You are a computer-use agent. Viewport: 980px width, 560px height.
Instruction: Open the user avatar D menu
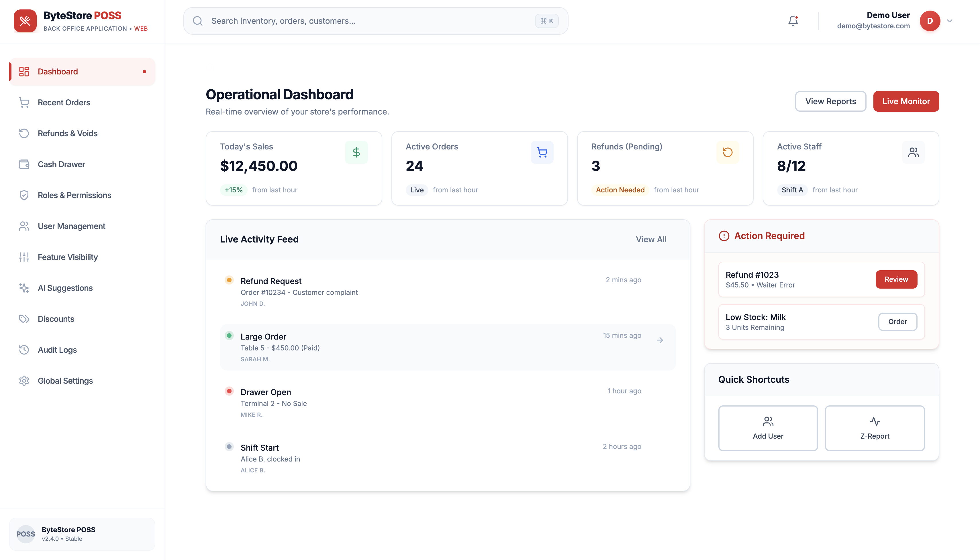coord(930,21)
